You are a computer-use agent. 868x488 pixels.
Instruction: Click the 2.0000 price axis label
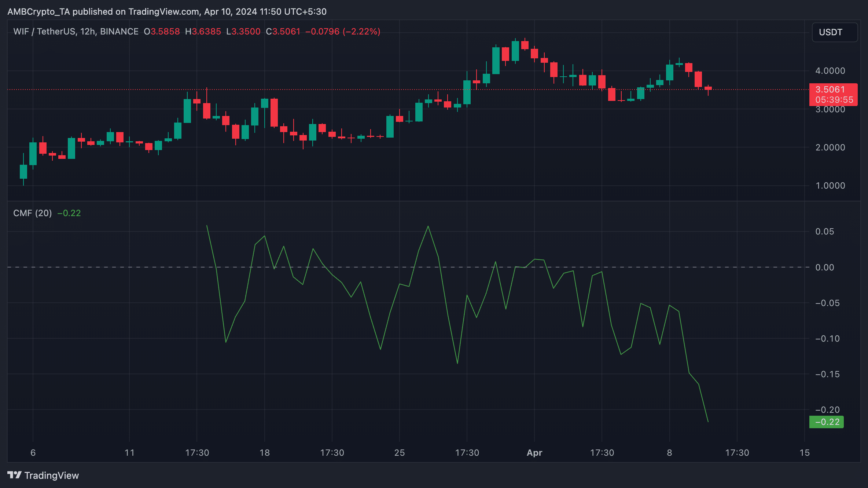(830, 148)
